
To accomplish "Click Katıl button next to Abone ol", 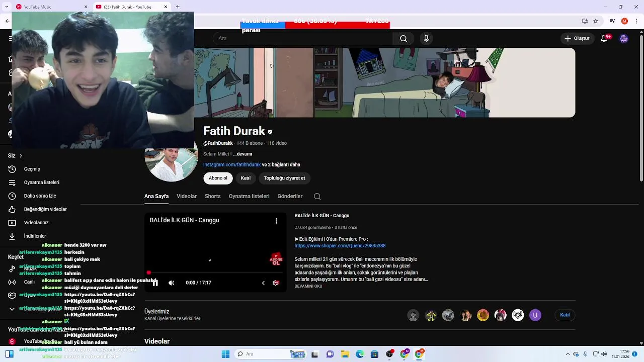I will pyautogui.click(x=246, y=178).
